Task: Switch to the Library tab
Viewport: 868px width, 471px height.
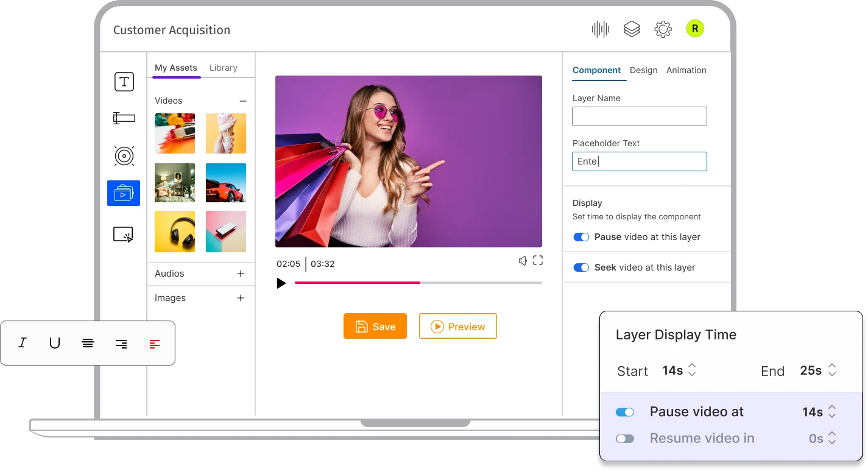Action: click(224, 68)
